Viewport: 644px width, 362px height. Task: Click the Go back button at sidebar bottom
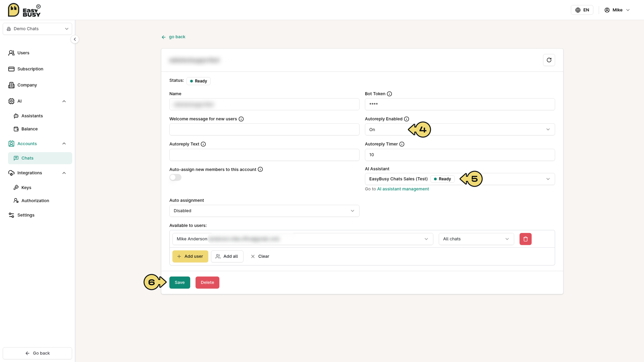point(38,353)
